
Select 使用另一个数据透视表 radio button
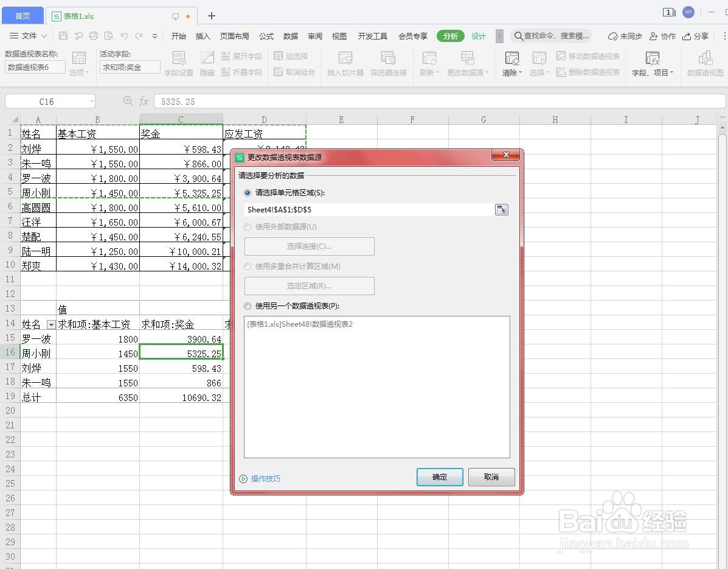click(248, 305)
